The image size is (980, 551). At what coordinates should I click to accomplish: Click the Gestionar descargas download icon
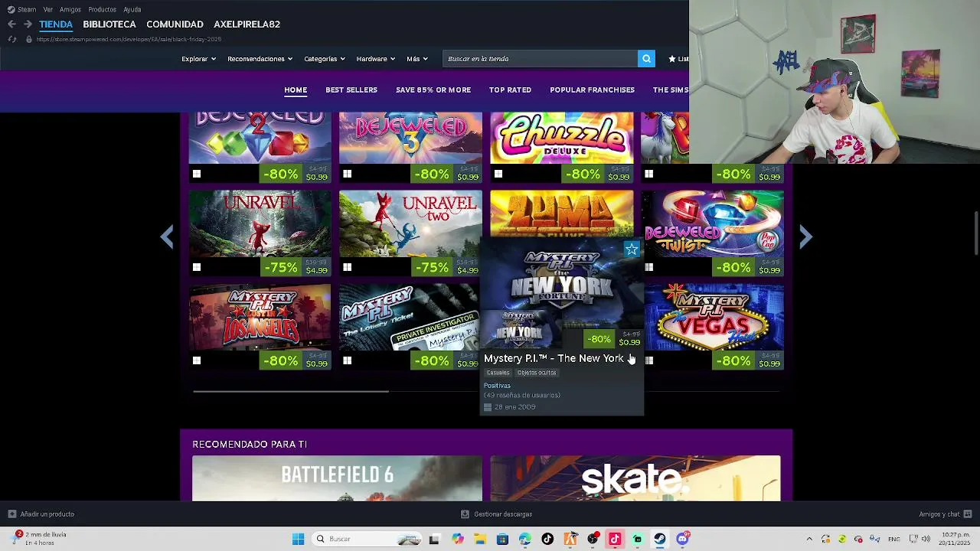pos(465,514)
